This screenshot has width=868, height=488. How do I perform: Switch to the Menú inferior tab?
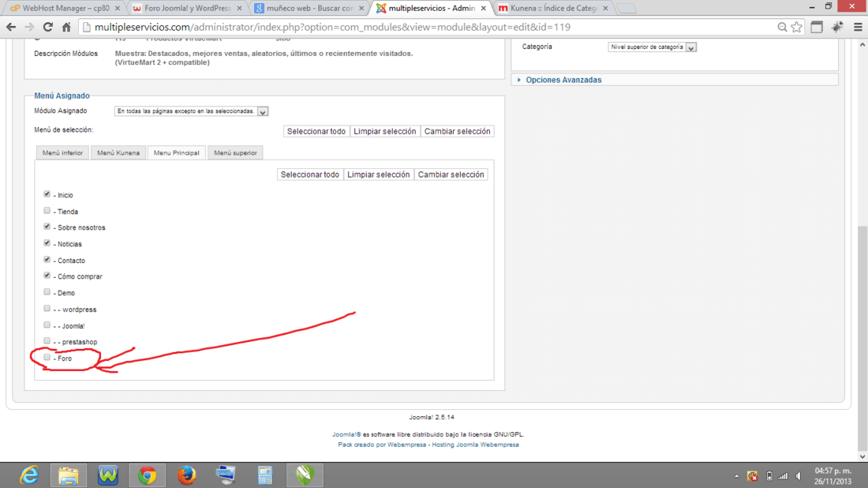[62, 153]
